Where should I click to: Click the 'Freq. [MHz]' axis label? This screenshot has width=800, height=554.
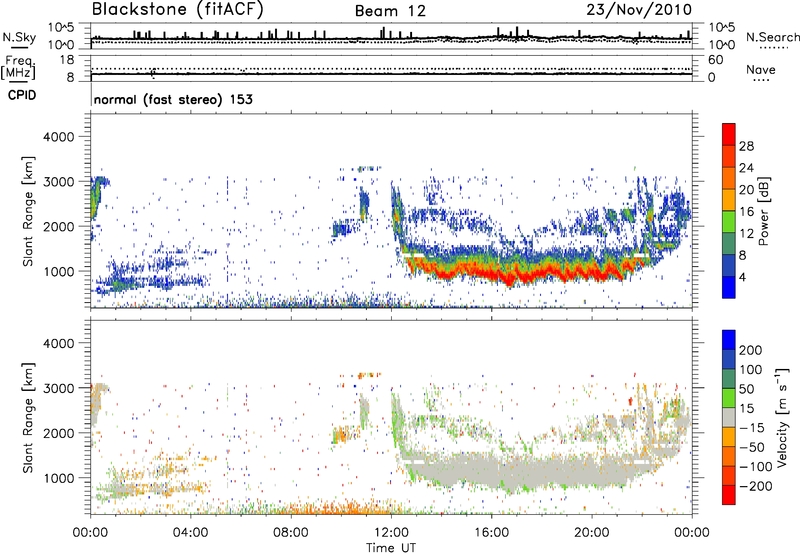(18, 67)
